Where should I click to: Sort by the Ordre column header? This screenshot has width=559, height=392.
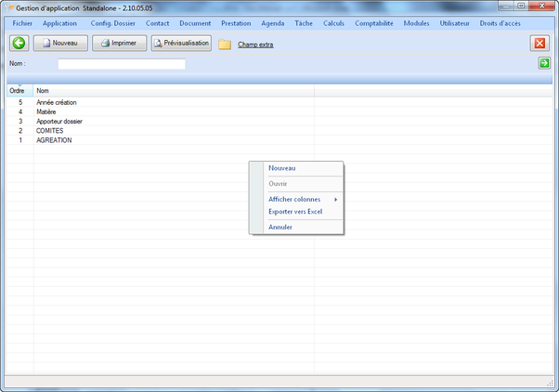click(17, 90)
